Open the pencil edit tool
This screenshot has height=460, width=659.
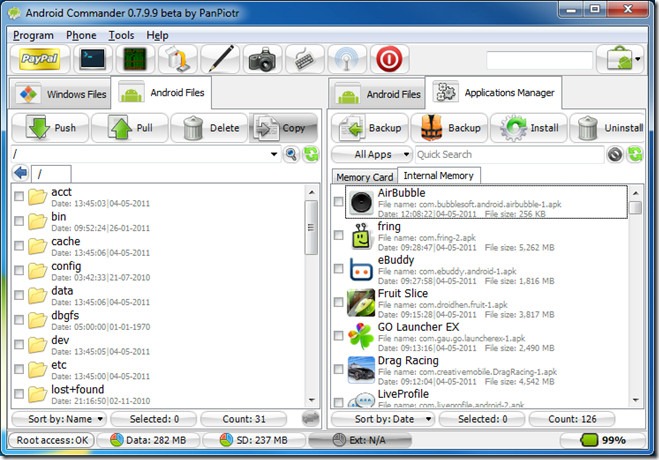pyautogui.click(x=220, y=59)
